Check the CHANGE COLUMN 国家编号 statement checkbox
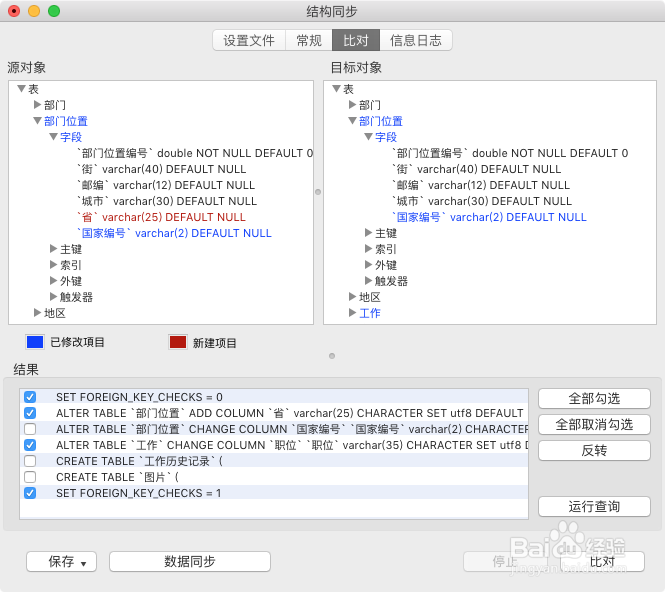This screenshot has height=592, width=665. click(30, 429)
